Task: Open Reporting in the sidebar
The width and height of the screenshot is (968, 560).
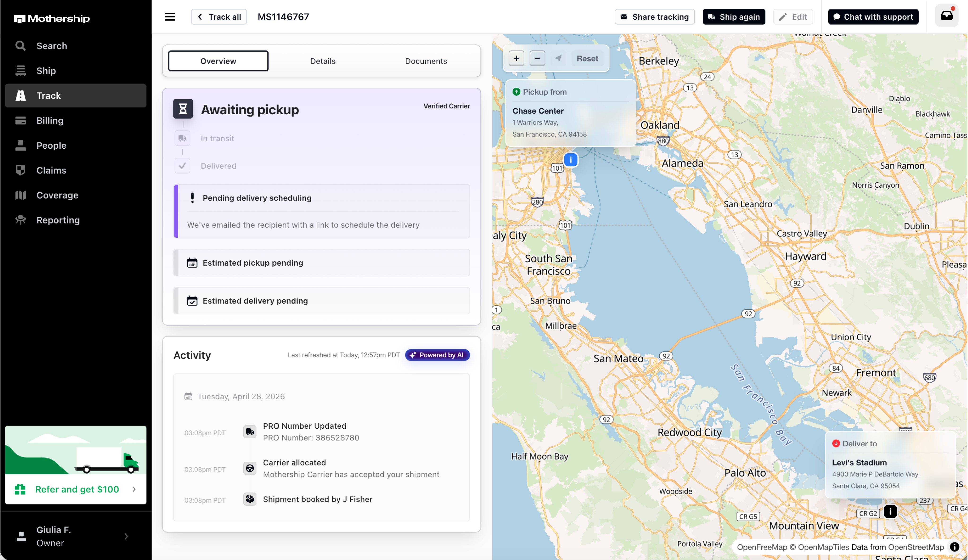Action: [x=76, y=220]
